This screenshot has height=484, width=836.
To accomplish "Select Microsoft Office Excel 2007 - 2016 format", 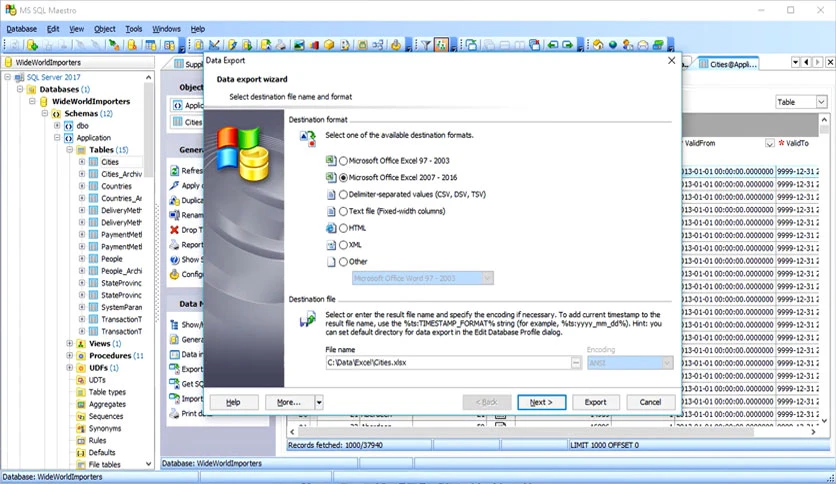I will point(343,178).
